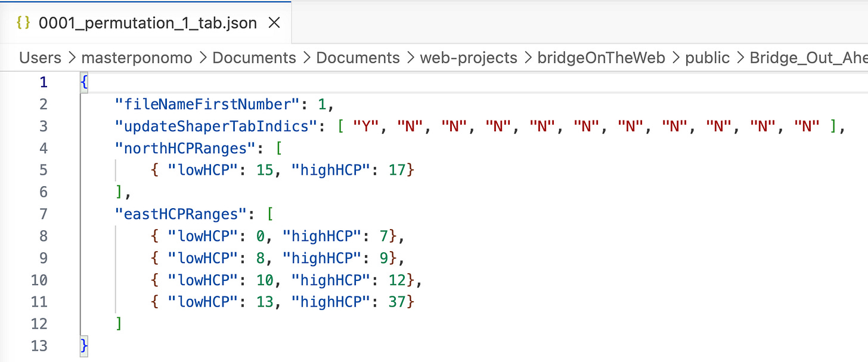Close the 0001_permutation_1_tab.json tab

click(x=274, y=23)
